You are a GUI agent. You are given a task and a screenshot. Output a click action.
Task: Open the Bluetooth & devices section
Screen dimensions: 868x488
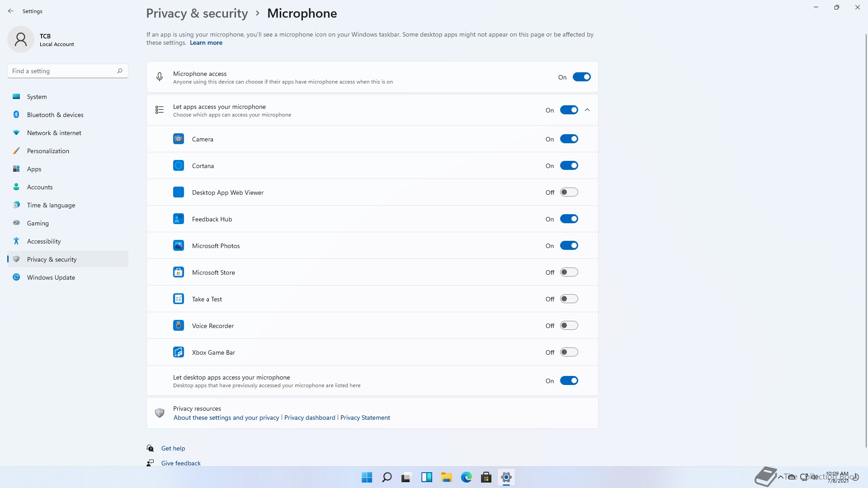55,115
